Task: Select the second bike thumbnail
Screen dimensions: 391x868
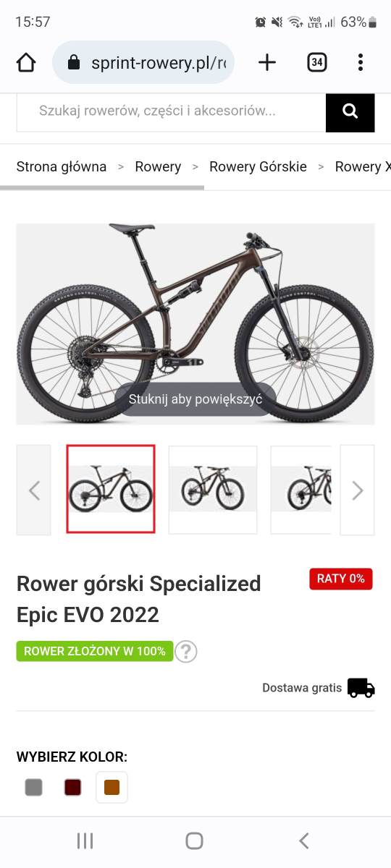Action: (213, 490)
